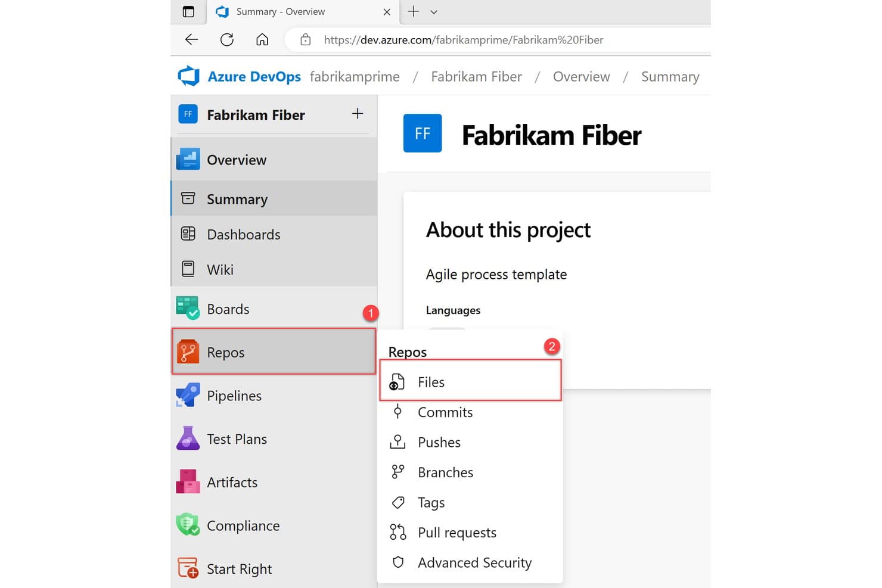The image size is (882, 588).
Task: Open the Start Right icon
Action: tap(188, 568)
